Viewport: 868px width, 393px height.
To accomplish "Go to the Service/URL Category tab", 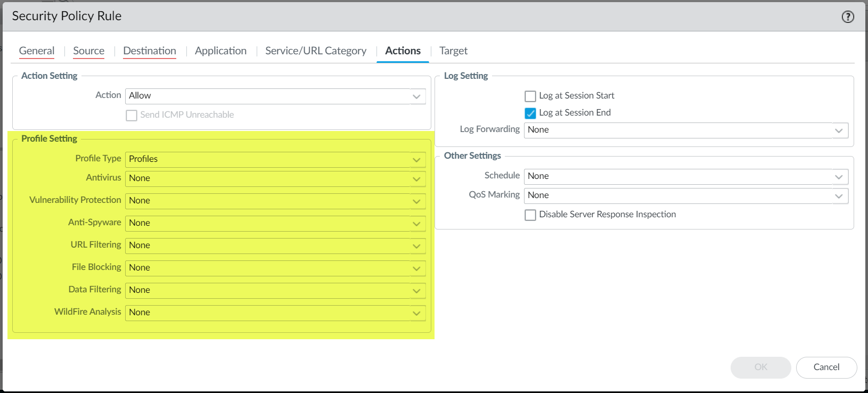I will (x=316, y=51).
